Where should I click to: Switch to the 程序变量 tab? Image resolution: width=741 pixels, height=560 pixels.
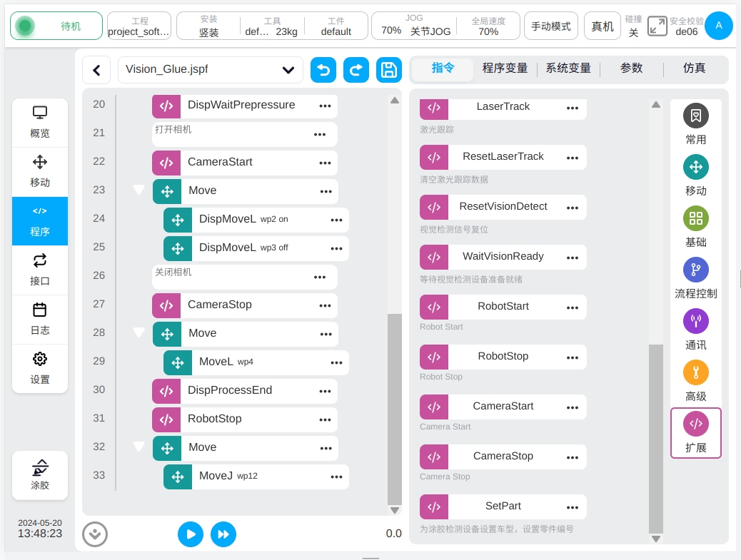coord(505,68)
